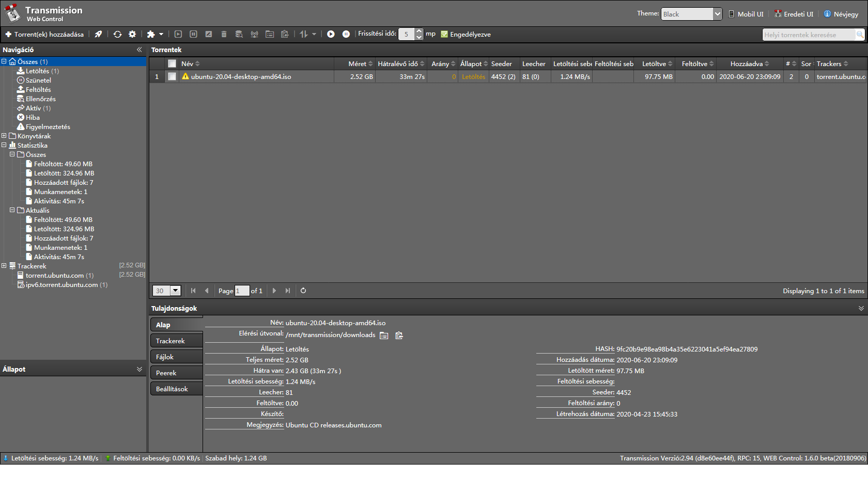Viewport: 868px width, 495px height.
Task: Open Eredeti UI link
Action: point(794,14)
